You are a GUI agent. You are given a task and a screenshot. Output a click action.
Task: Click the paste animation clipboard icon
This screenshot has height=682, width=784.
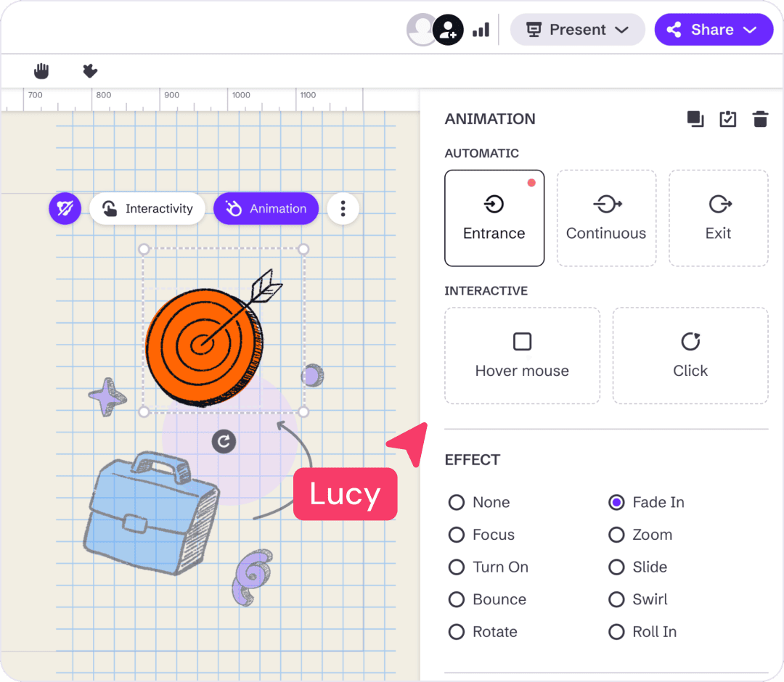[727, 119]
